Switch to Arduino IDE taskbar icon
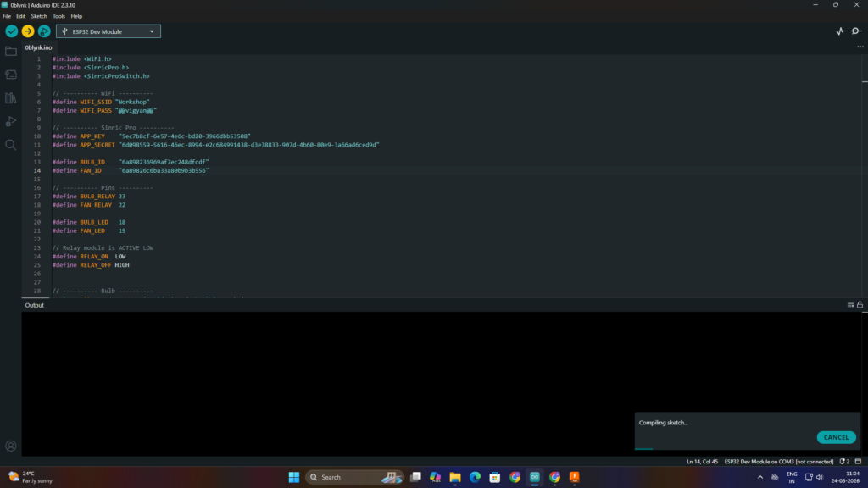Screen dimensions: 868x488 [535, 477]
